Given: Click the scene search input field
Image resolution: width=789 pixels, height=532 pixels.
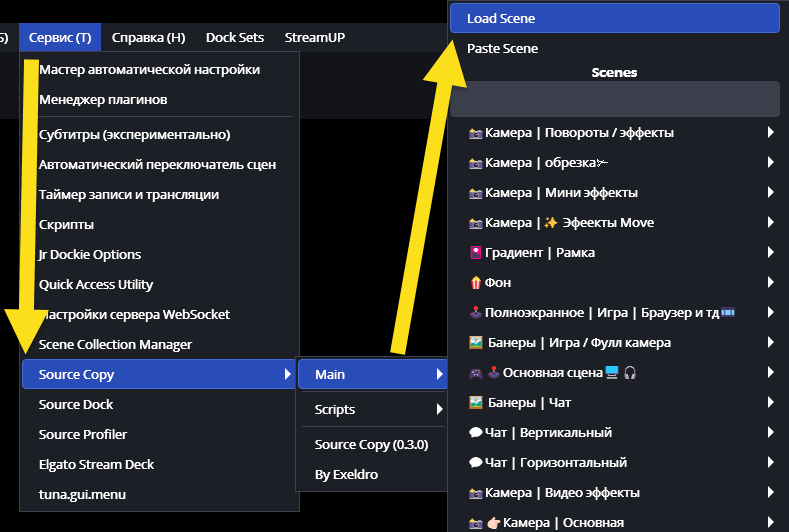Looking at the screenshot, I should point(614,100).
